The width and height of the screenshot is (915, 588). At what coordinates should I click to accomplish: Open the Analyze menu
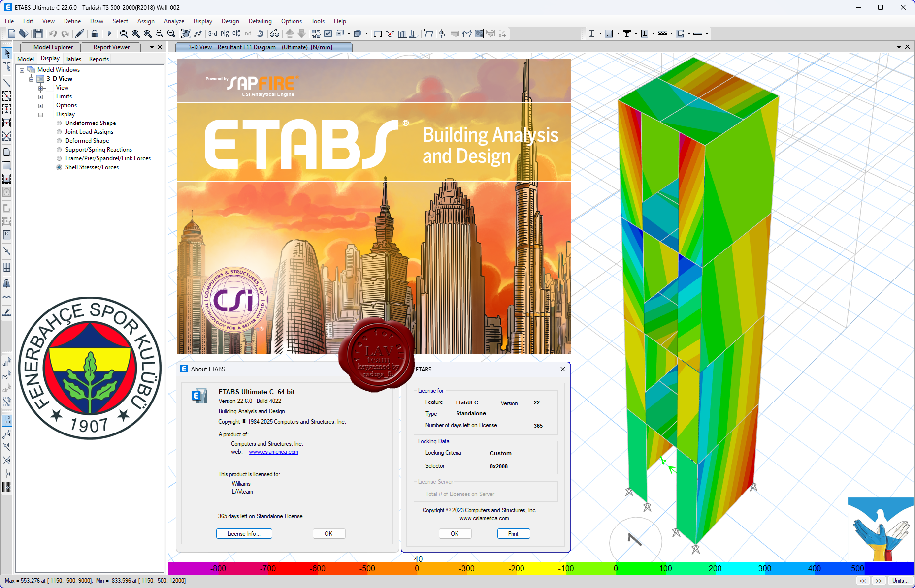coord(174,21)
